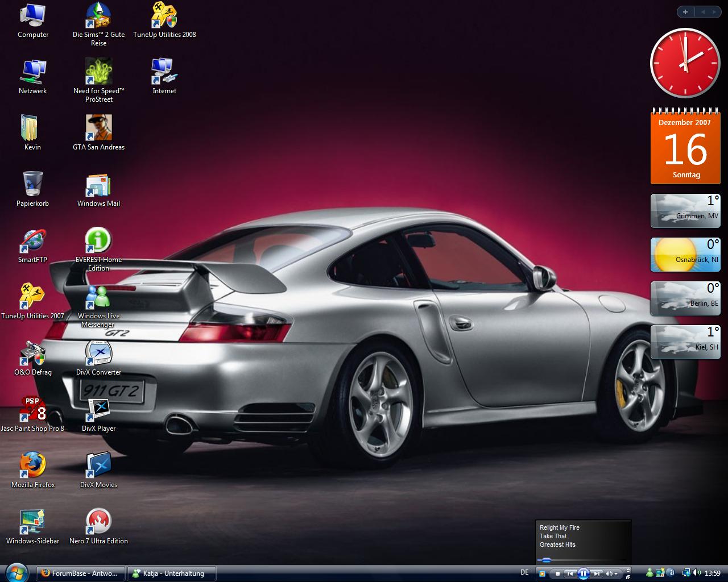This screenshot has height=582, width=728.
Task: Select the Papierkorb recycle bin
Action: tap(33, 189)
